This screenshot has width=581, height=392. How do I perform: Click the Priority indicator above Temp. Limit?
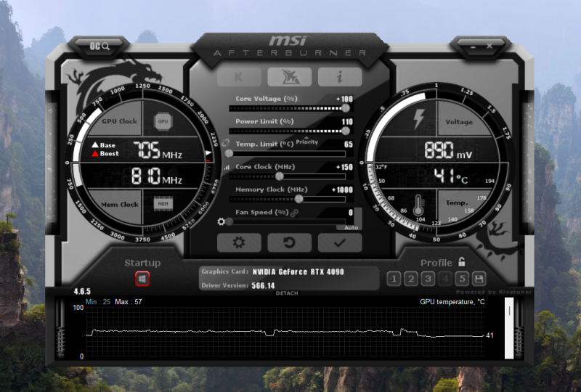click(x=306, y=141)
